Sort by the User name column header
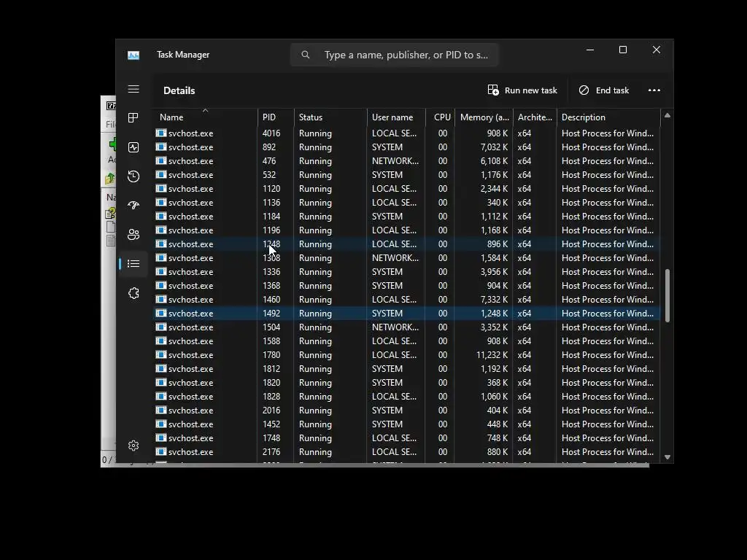Image resolution: width=747 pixels, height=560 pixels. click(396, 117)
